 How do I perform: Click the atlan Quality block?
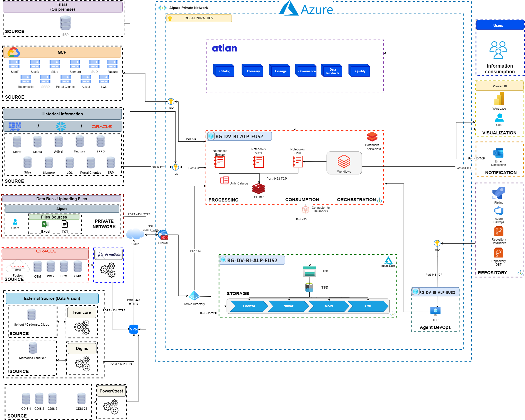(359, 70)
